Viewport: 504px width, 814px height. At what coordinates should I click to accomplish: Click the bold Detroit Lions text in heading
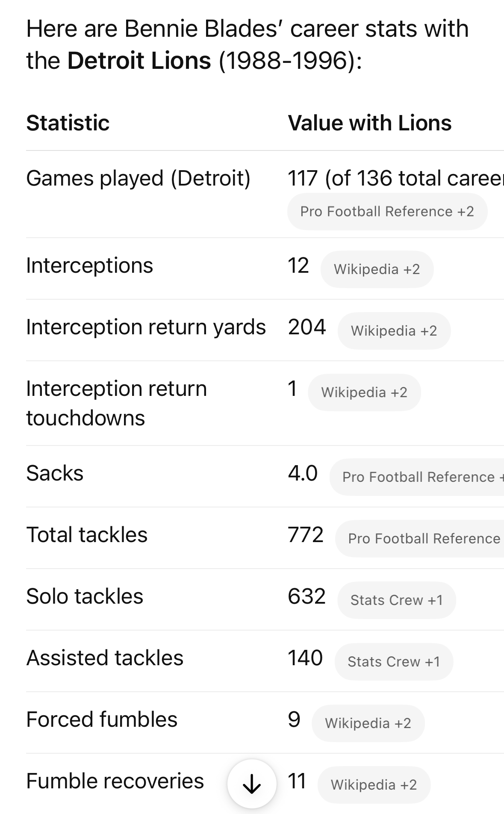[139, 60]
